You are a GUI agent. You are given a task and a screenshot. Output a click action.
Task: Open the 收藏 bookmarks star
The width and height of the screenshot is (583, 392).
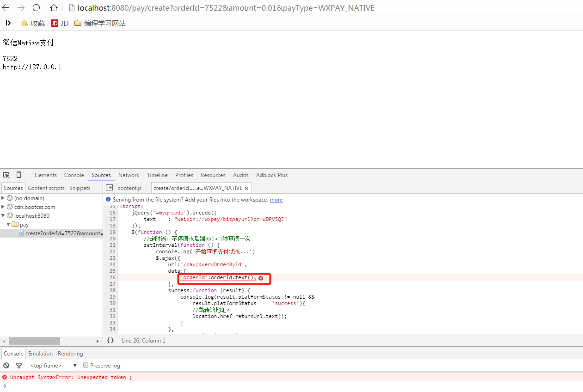click(32, 23)
